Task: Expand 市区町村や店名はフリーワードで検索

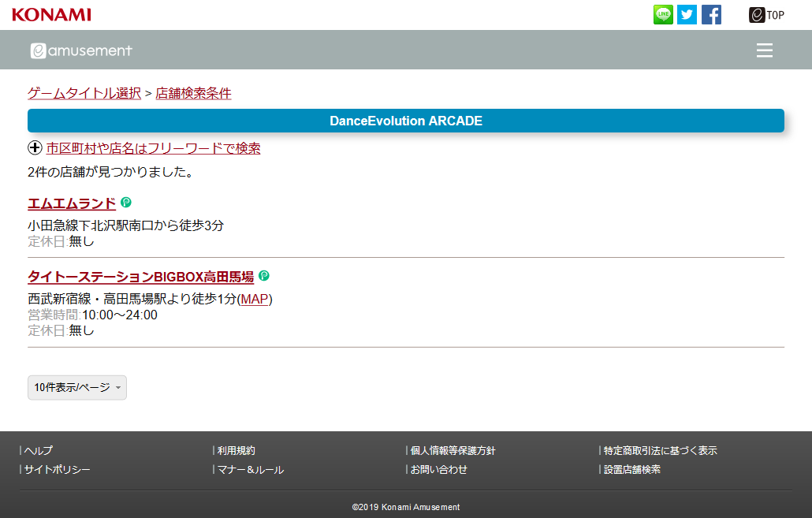Action: click(x=153, y=148)
